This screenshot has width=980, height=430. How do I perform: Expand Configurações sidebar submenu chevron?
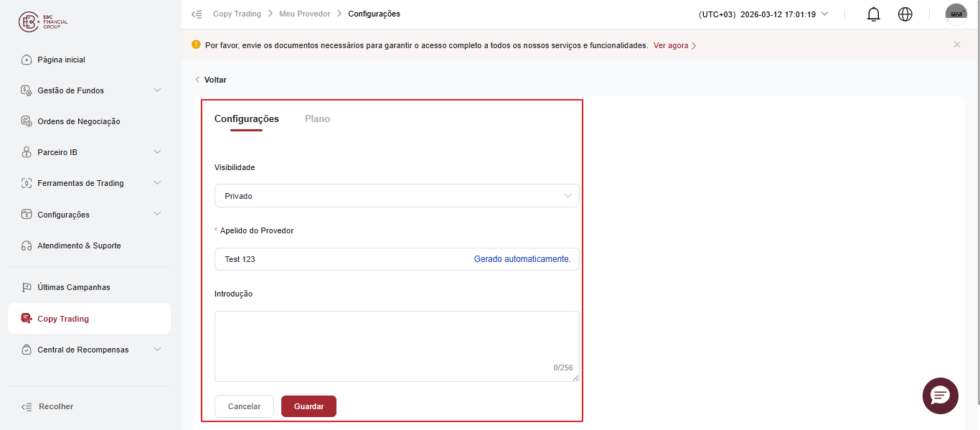pos(158,214)
